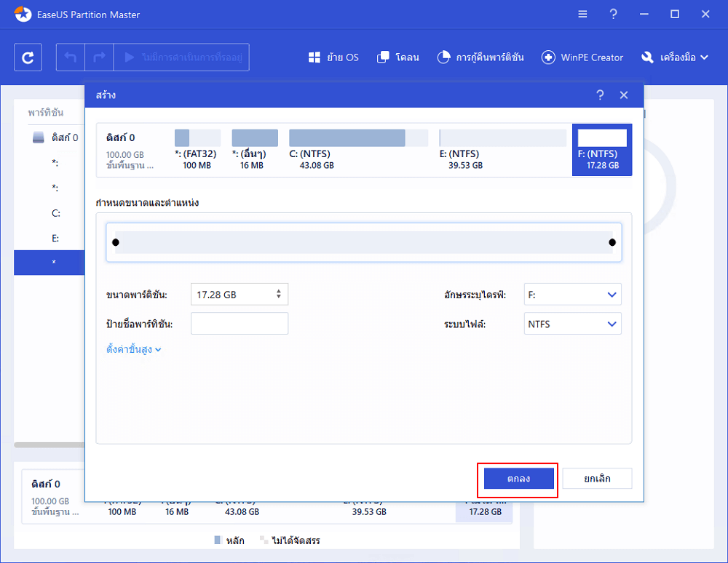Click the ดิสก์ 0 100.00 GB label in dialog
Screen dimensions: 728x563
pos(130,150)
